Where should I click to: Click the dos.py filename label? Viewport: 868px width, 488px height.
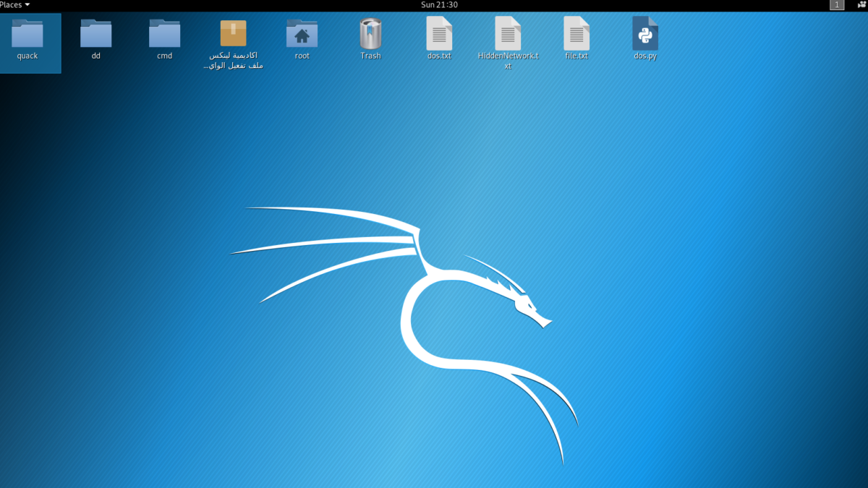[x=645, y=56]
